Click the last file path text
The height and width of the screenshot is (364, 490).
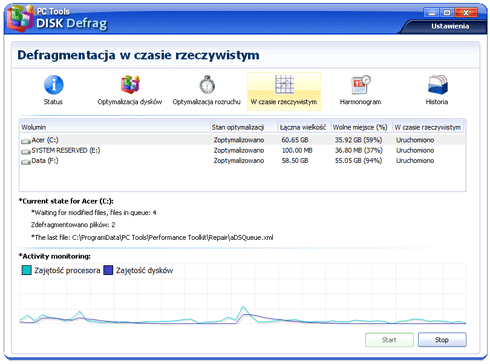click(x=152, y=237)
